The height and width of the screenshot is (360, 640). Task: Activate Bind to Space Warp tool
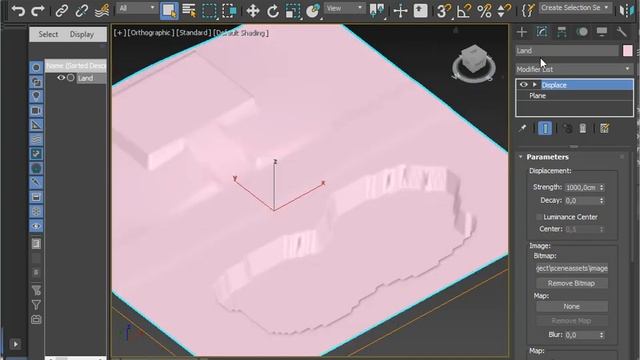coord(102,11)
